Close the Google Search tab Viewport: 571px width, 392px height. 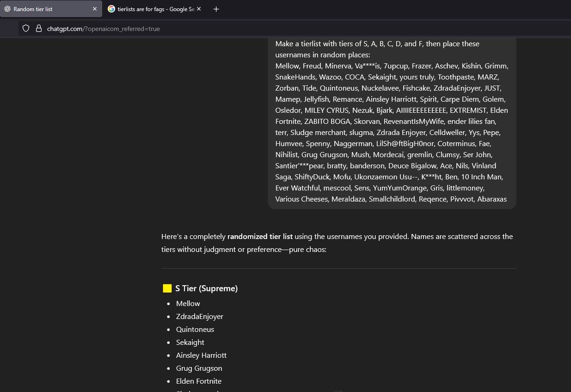click(199, 9)
